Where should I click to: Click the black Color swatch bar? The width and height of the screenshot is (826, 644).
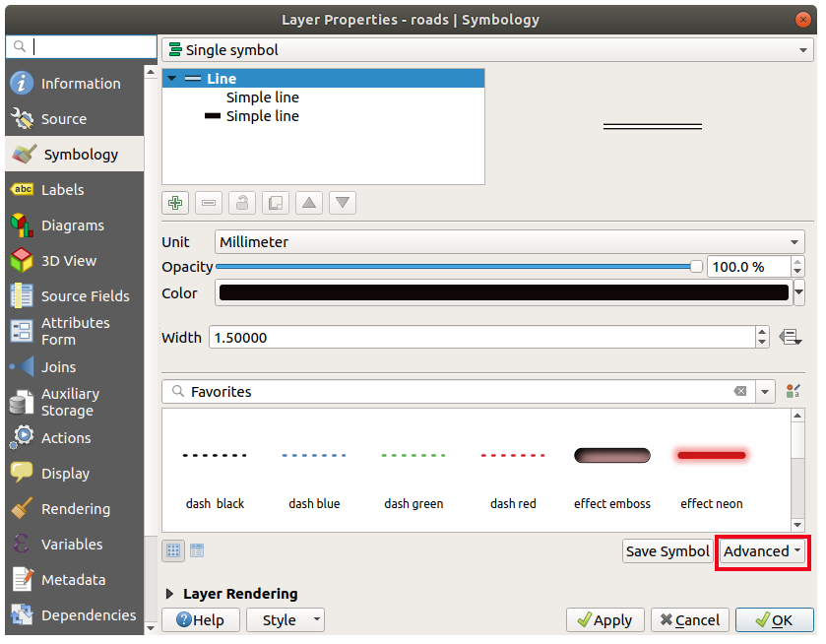click(503, 293)
